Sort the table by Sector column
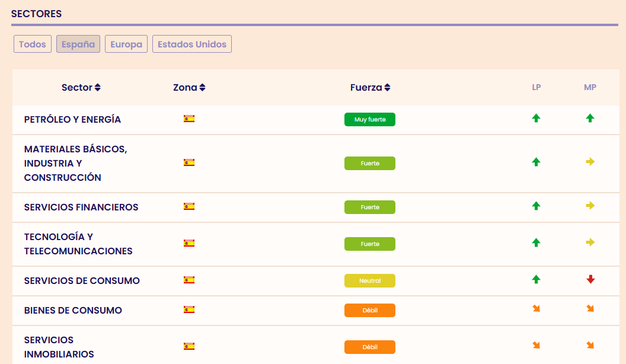The width and height of the screenshot is (626, 364). tap(81, 88)
